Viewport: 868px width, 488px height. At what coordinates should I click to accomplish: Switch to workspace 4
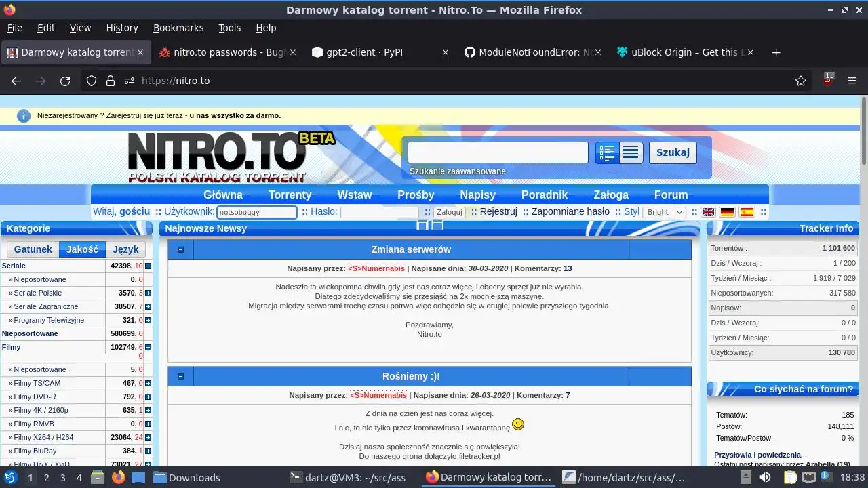79,477
